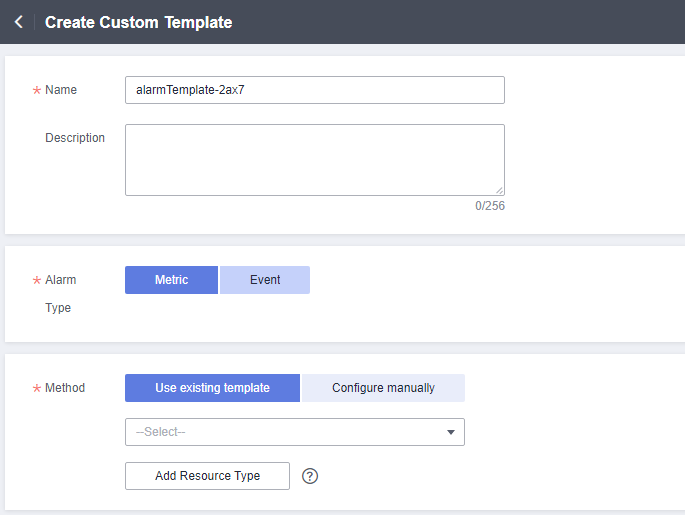Click the Name field label
This screenshot has width=685, height=515.
61,90
